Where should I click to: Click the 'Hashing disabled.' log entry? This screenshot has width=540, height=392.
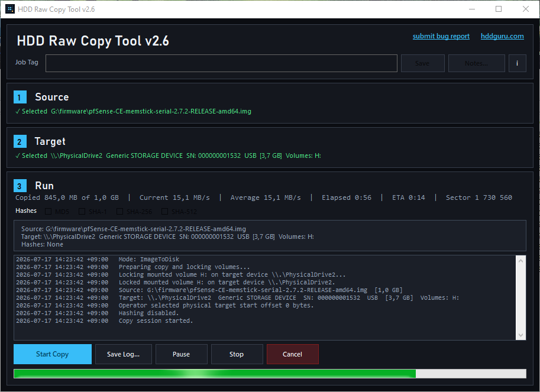(x=149, y=313)
